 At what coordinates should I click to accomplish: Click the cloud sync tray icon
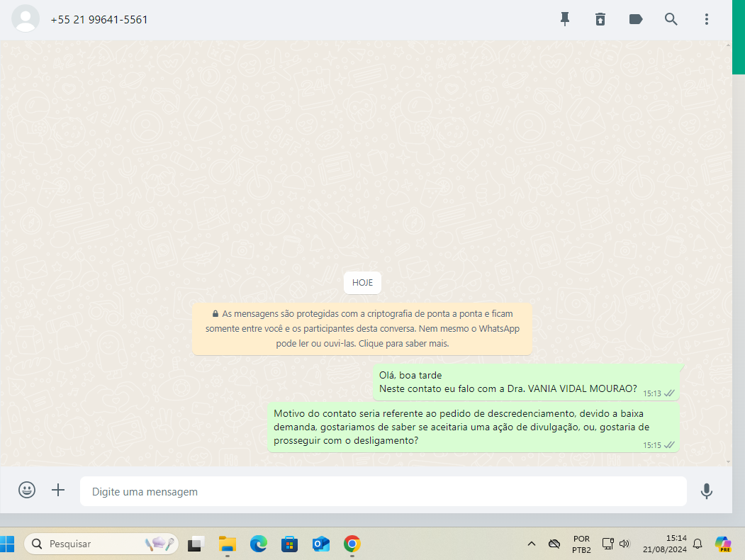click(554, 544)
